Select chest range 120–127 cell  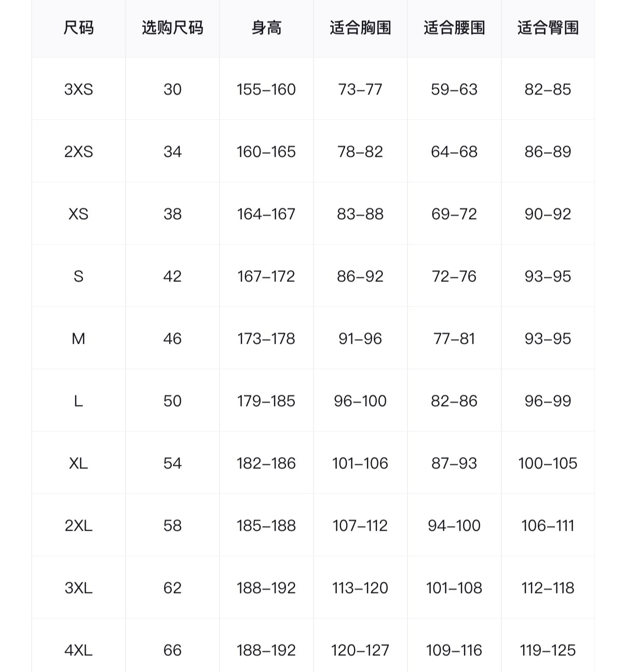[360, 650]
